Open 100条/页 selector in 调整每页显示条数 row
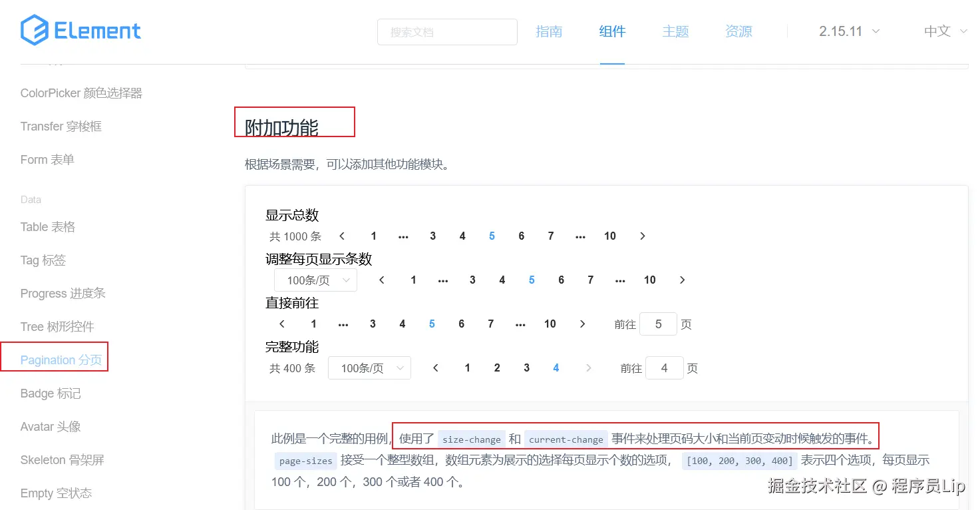The image size is (980, 510). pyautogui.click(x=315, y=280)
